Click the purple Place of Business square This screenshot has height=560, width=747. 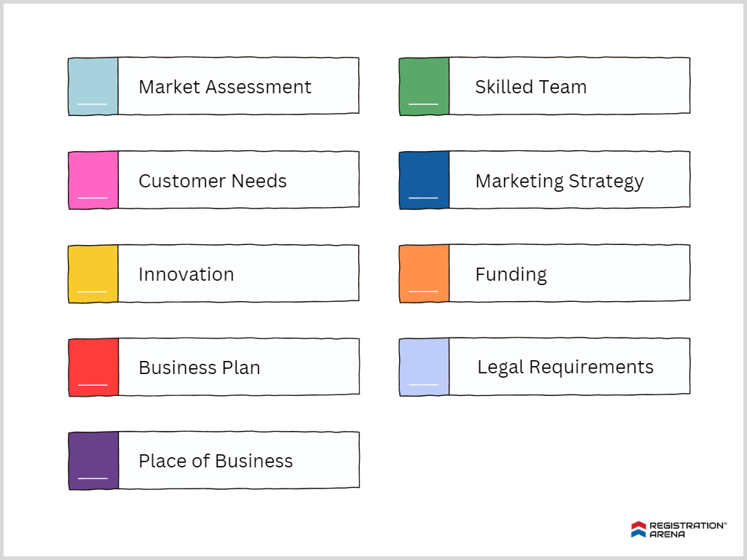[93, 460]
